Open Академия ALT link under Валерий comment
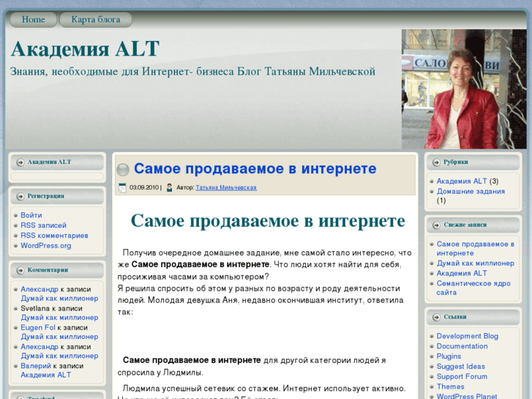Screen dimensions: 532x399 click(x=46, y=376)
